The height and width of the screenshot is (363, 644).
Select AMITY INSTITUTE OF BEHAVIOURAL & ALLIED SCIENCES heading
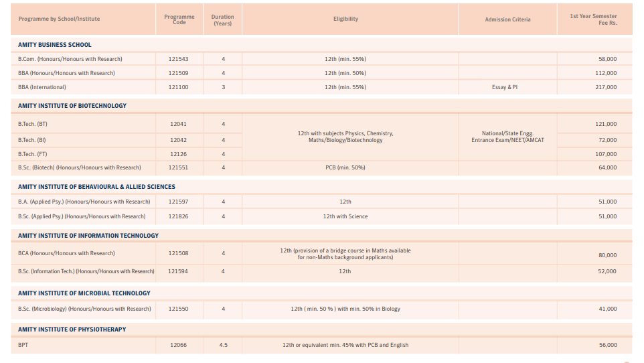pos(96,187)
